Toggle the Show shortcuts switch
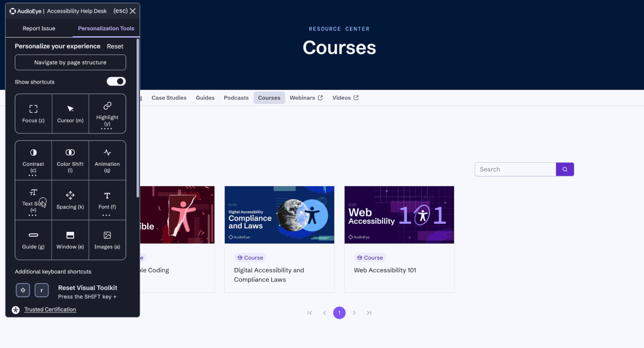The height and width of the screenshot is (348, 644). tap(116, 81)
